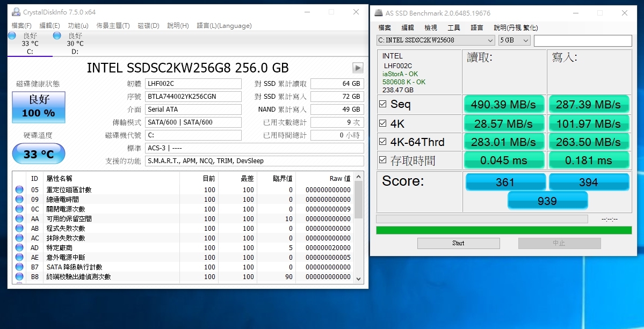The height and width of the screenshot is (329, 644).
Task: Open 佈景主題(T) menu
Action: 113,26
